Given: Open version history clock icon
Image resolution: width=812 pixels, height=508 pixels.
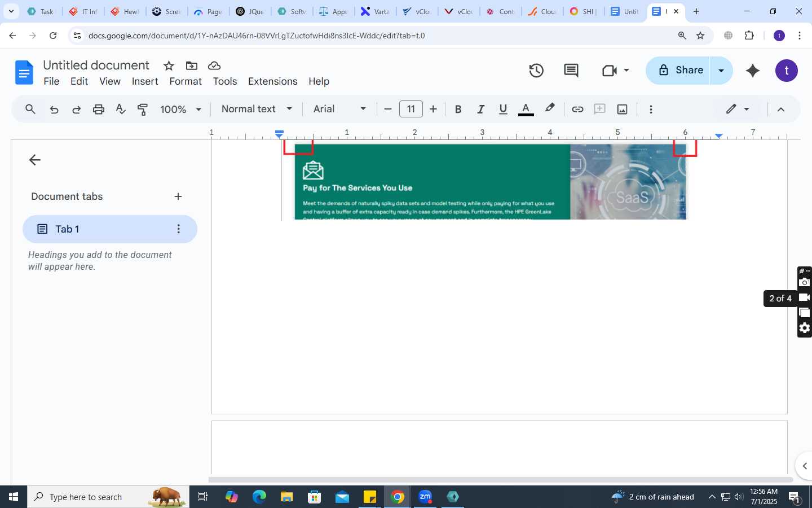Looking at the screenshot, I should [536, 71].
